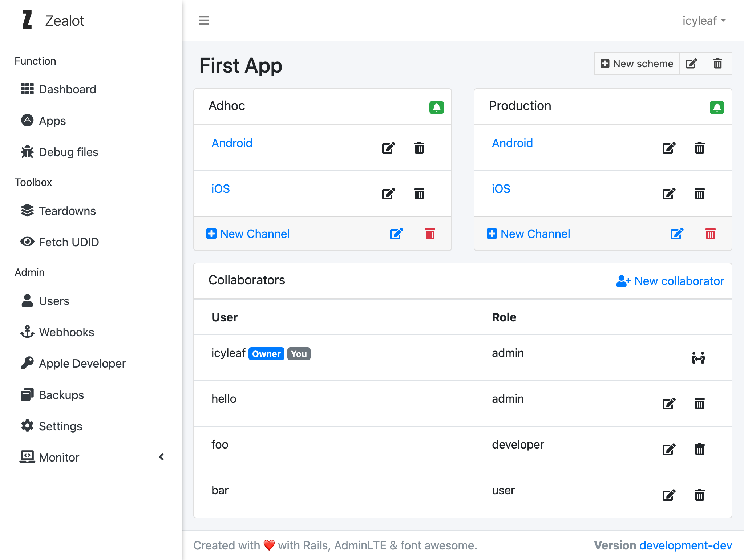Go to Apple Developer menu item

[82, 363]
